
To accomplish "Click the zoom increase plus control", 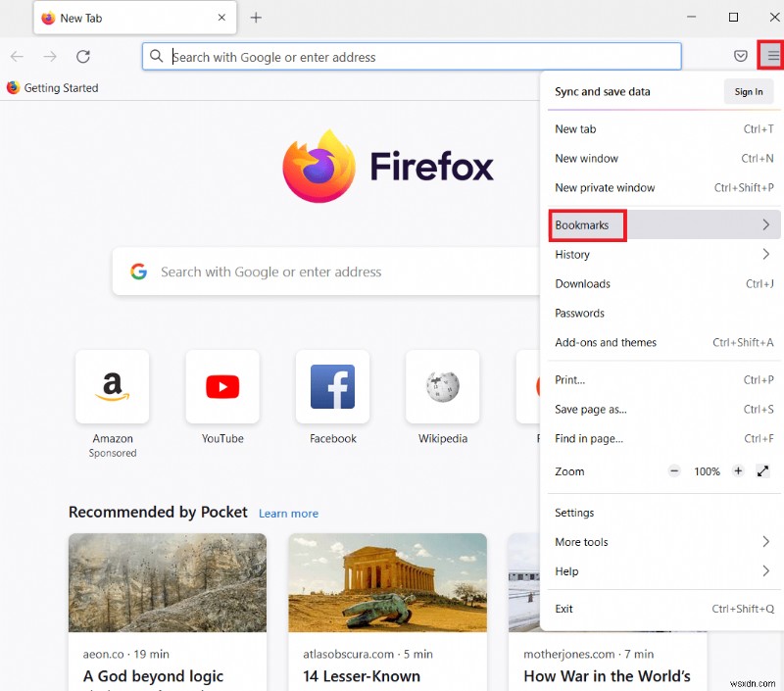I will (738, 471).
